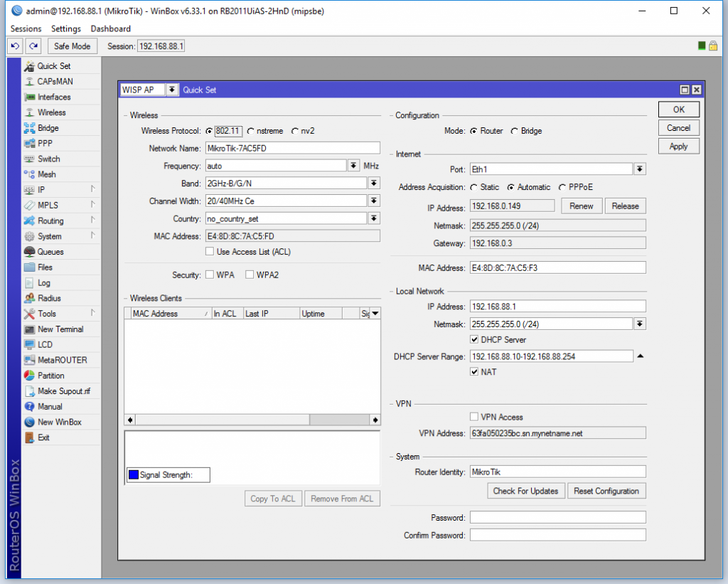Click the Network Name input field
Image resolution: width=728 pixels, height=584 pixels.
(292, 148)
